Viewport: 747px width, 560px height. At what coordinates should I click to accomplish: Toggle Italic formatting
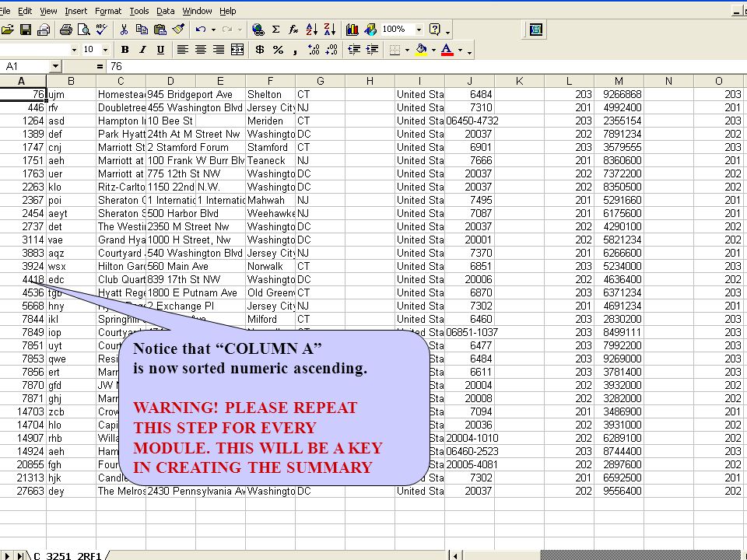[x=142, y=50]
